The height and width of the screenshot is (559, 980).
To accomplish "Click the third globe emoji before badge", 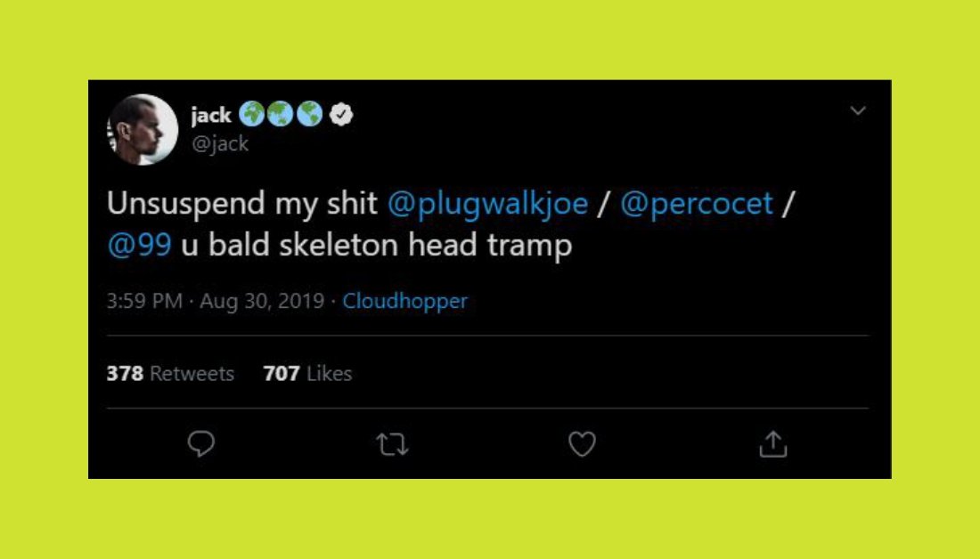I will (309, 114).
